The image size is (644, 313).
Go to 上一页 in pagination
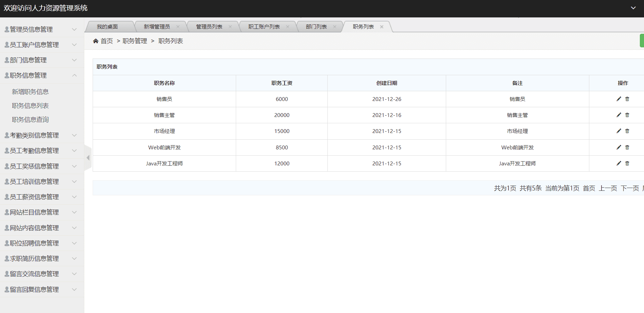tap(608, 188)
